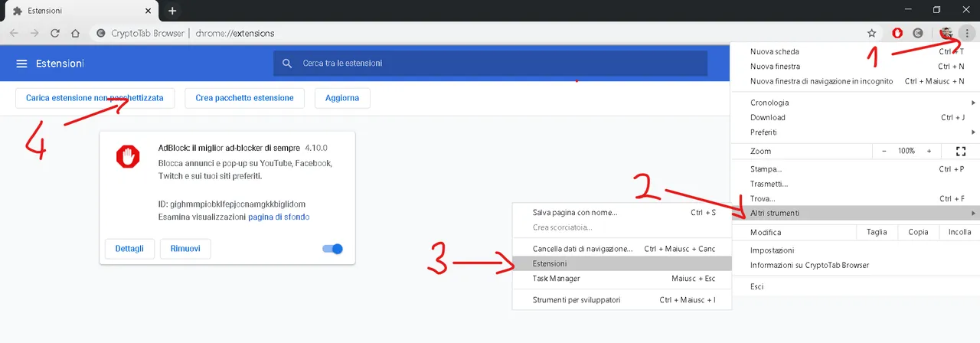Click Copia in the Modifica row

click(918, 232)
